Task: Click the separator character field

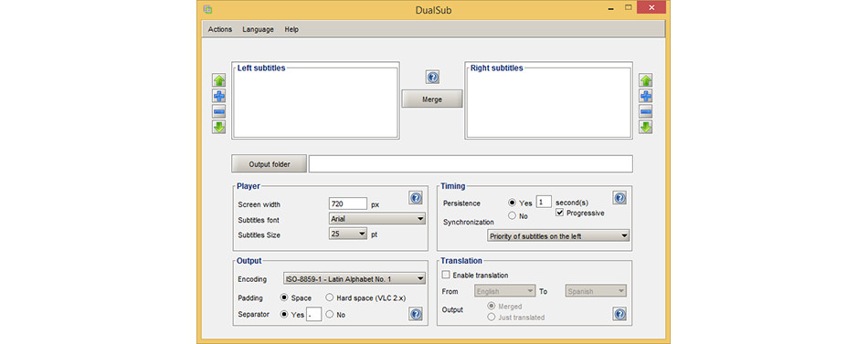Action: click(314, 315)
